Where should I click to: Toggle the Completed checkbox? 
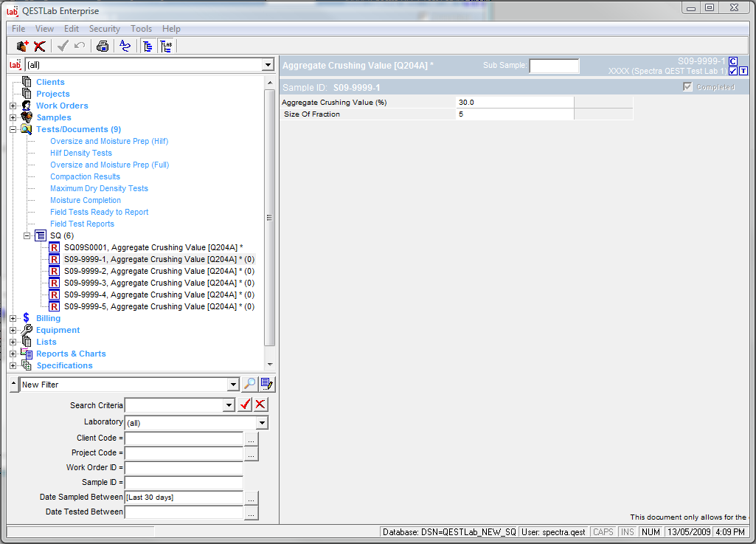(688, 87)
